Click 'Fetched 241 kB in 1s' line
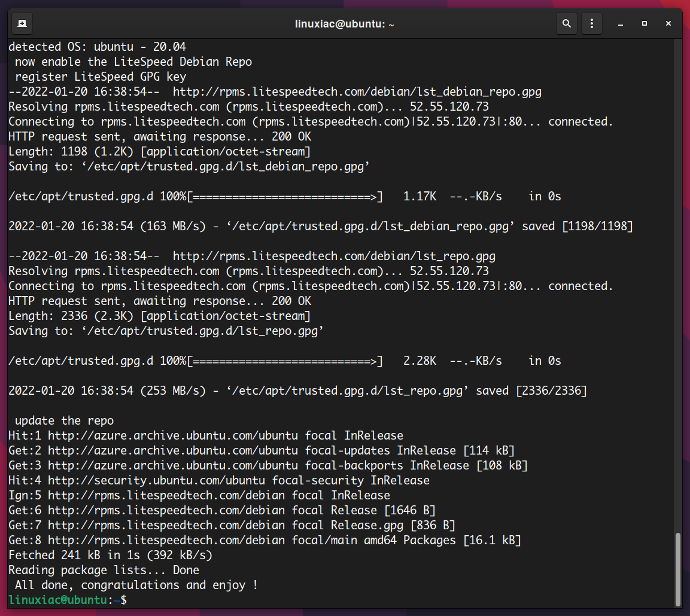690x616 pixels. (110, 555)
